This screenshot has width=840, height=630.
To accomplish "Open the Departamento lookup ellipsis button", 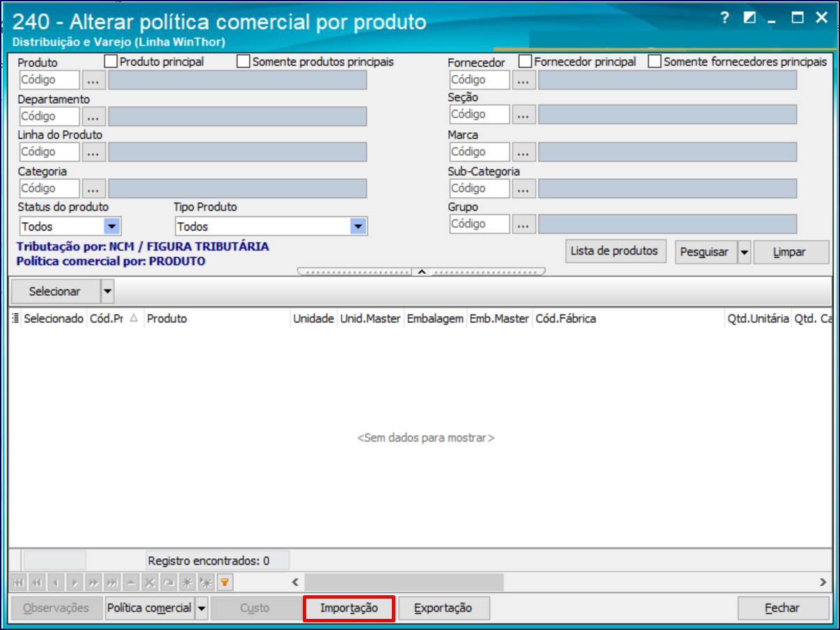I will [x=94, y=116].
